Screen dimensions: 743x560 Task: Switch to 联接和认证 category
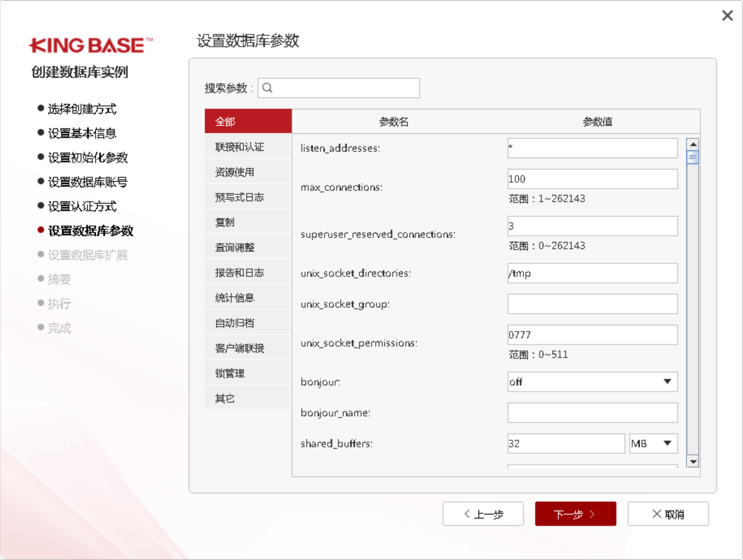pos(248,147)
